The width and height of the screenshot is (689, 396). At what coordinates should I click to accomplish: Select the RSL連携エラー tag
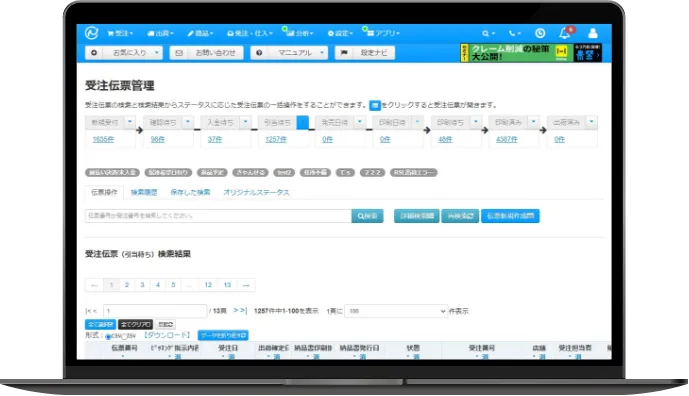(413, 173)
